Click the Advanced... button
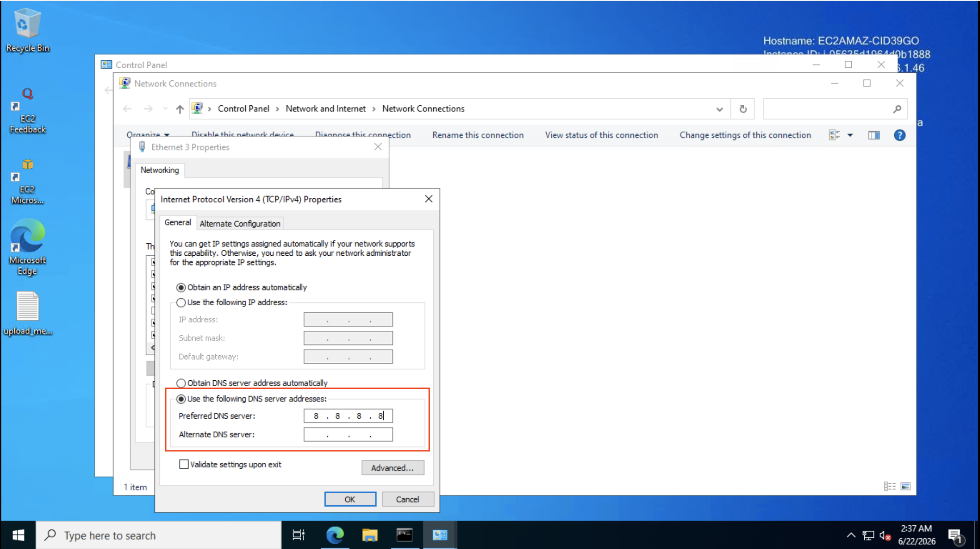 (x=393, y=468)
